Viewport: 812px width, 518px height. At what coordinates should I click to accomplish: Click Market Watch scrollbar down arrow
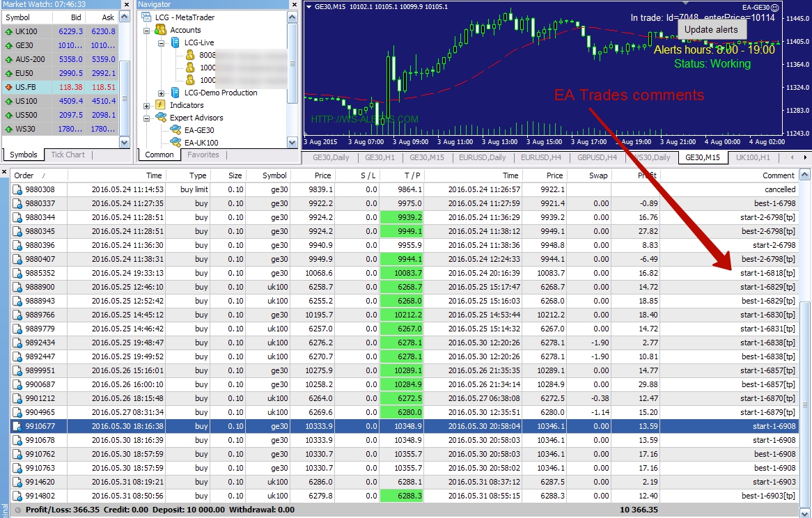tap(125, 142)
